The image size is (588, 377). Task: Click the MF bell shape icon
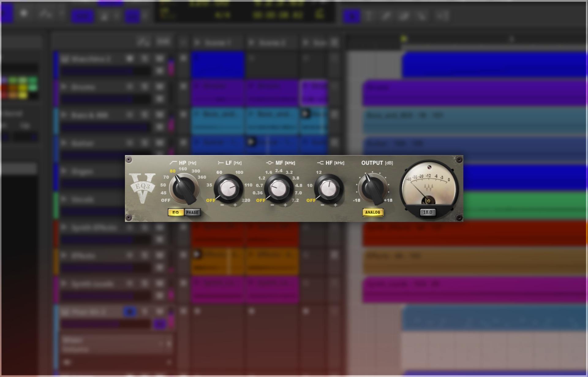[269, 163]
